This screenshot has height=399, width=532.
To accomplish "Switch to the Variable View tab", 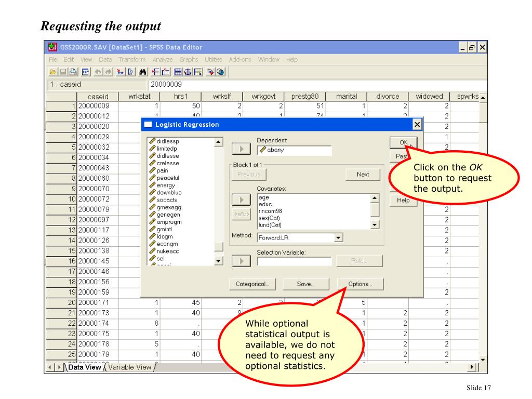I will (129, 367).
